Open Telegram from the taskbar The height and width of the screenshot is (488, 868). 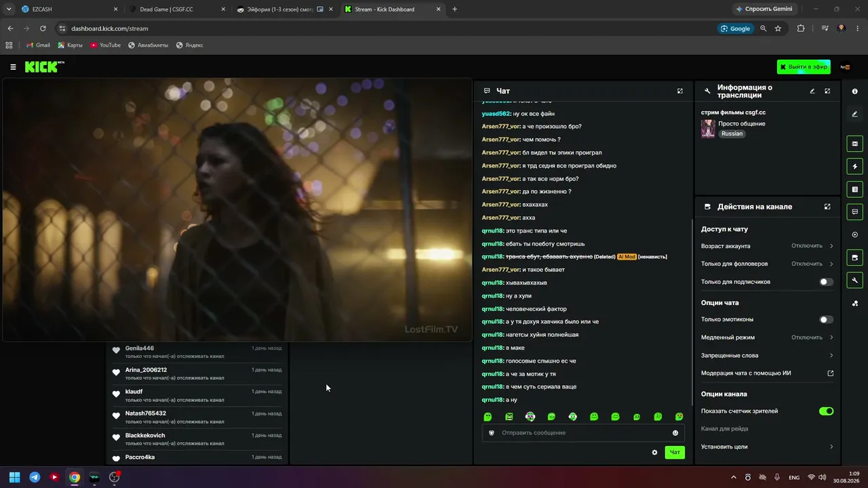pyautogui.click(x=35, y=477)
